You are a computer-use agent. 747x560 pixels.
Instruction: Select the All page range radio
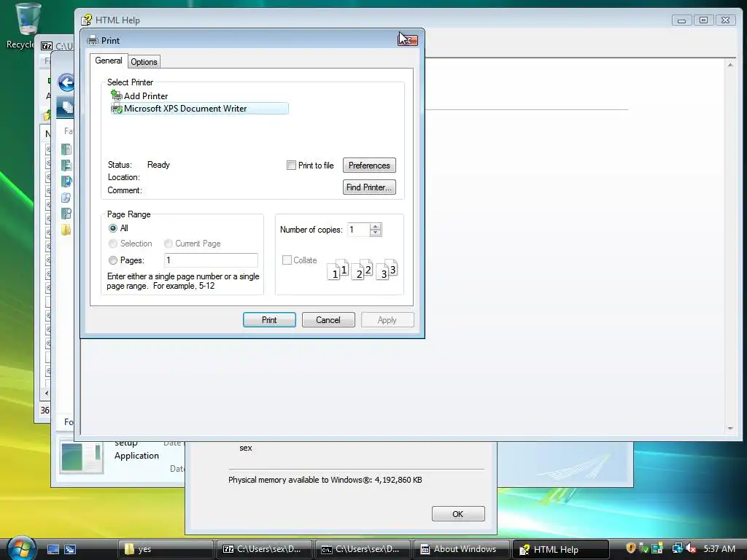tap(113, 228)
